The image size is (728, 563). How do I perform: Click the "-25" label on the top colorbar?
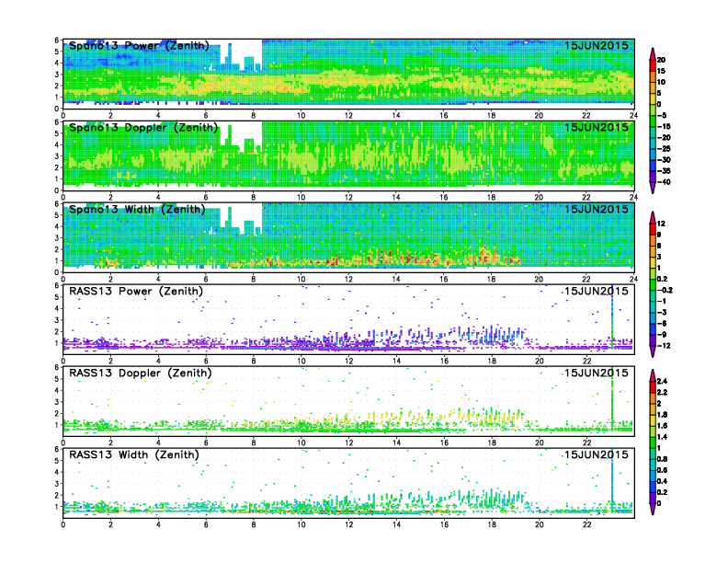[x=664, y=149]
